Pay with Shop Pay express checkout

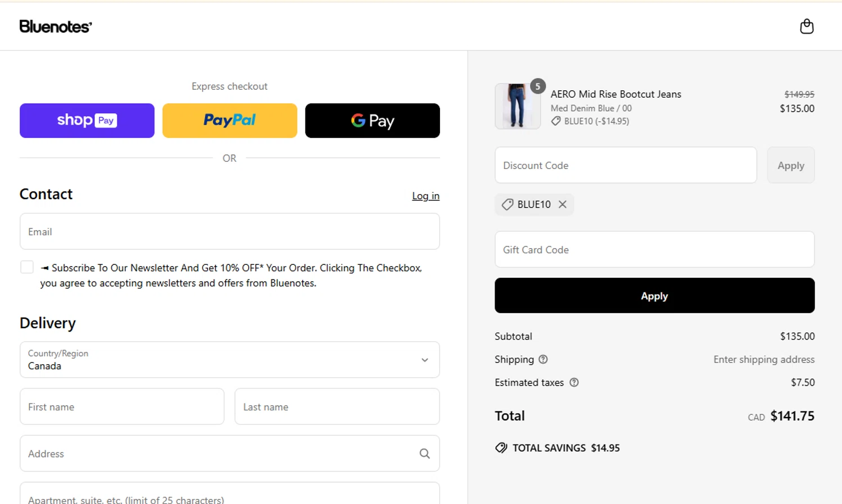87,121
